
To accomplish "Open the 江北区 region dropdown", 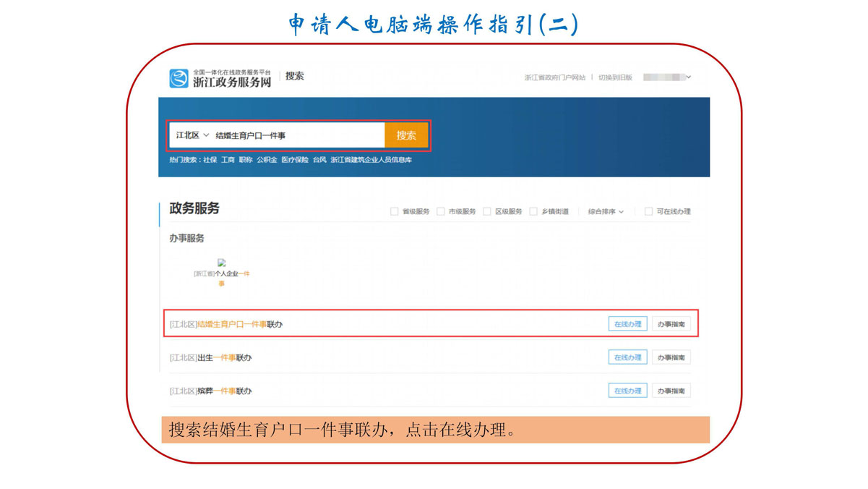I will pyautogui.click(x=192, y=135).
